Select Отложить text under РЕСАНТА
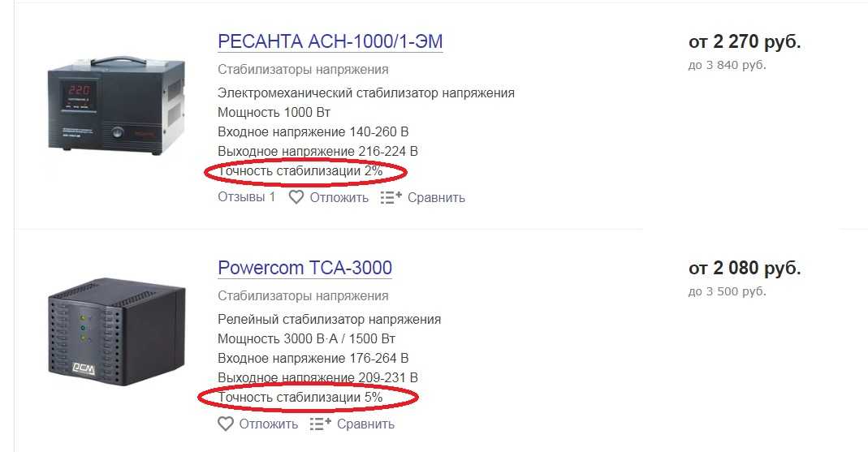This screenshot has width=868, height=452. pos(339,197)
